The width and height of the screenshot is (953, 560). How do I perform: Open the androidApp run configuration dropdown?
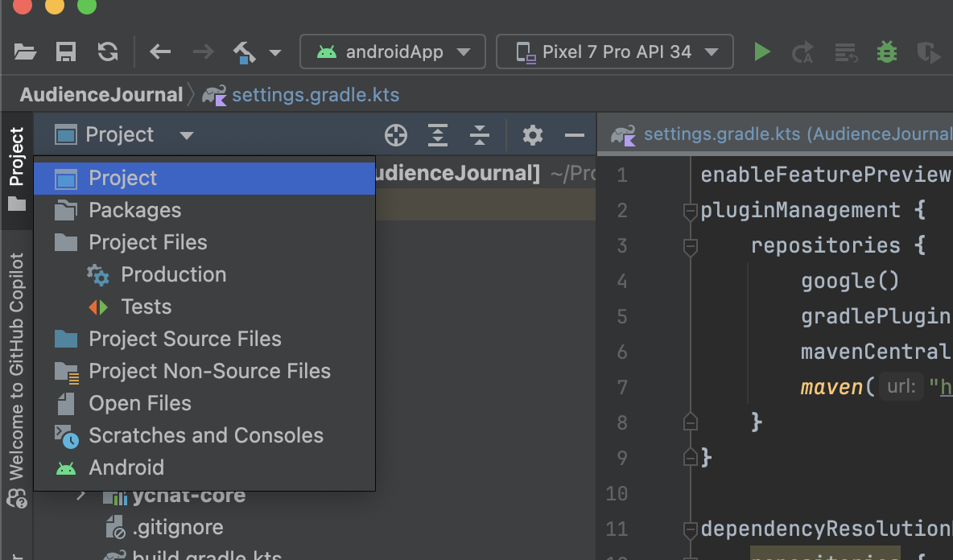point(393,51)
